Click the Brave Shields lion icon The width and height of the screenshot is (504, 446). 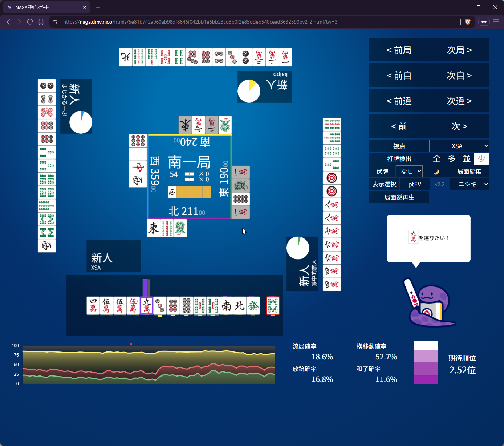(x=468, y=22)
